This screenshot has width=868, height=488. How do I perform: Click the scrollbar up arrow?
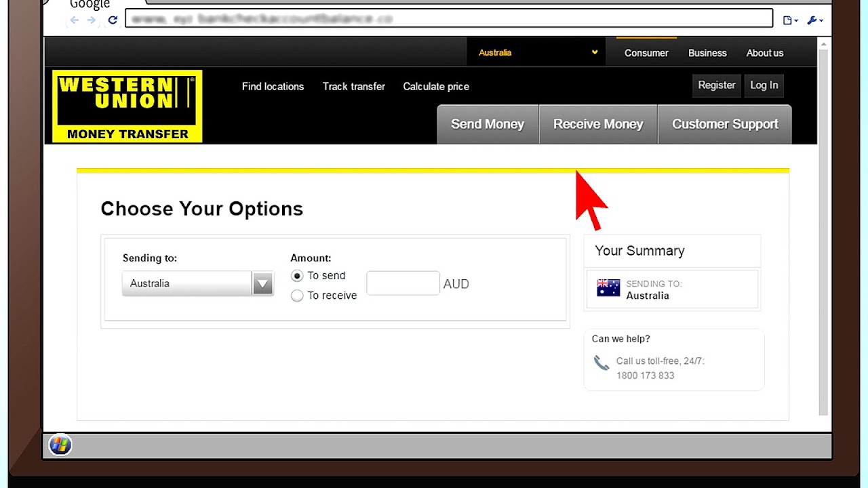(x=823, y=43)
